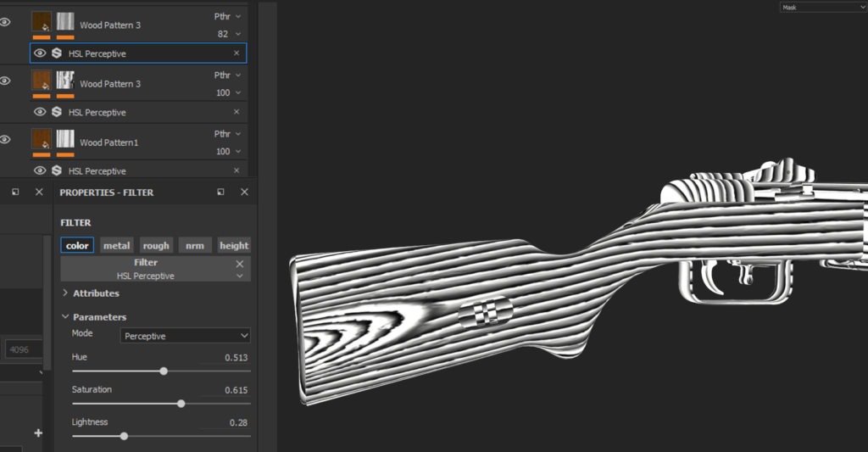The image size is (868, 452).
Task: Open Pthr blend mode dropdown on second Wood Pattern 3
Action: tap(228, 75)
